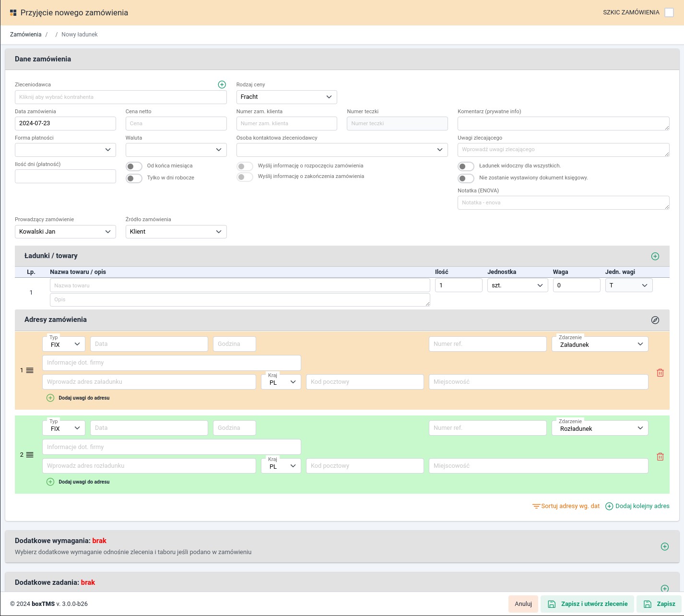Open Osoba kontaktowa zleceniodawcy dropdown
This screenshot has width=684, height=616.
(x=342, y=150)
